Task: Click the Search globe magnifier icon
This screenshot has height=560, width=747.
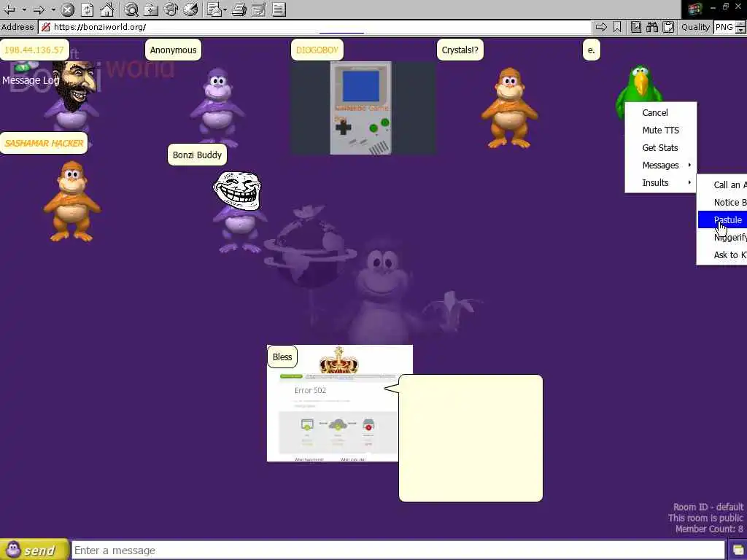Action: [x=131, y=9]
